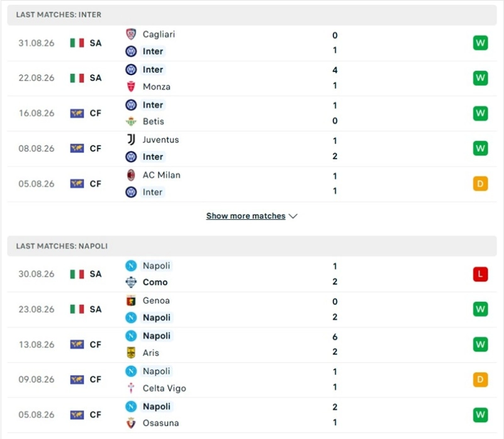504x439 pixels.
Task: Click the chevron beside Show more matches
Action: tap(293, 216)
